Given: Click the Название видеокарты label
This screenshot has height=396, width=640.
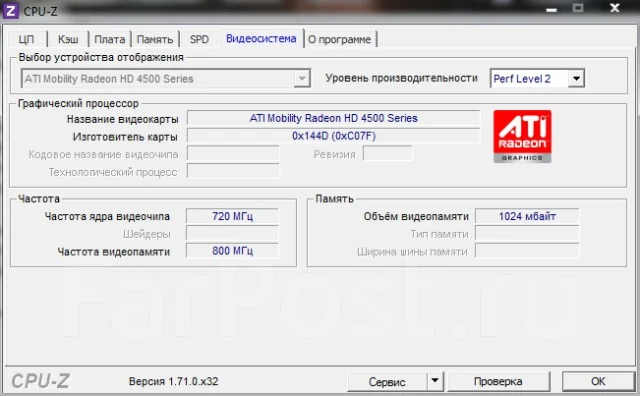Looking at the screenshot, I should (x=122, y=119).
